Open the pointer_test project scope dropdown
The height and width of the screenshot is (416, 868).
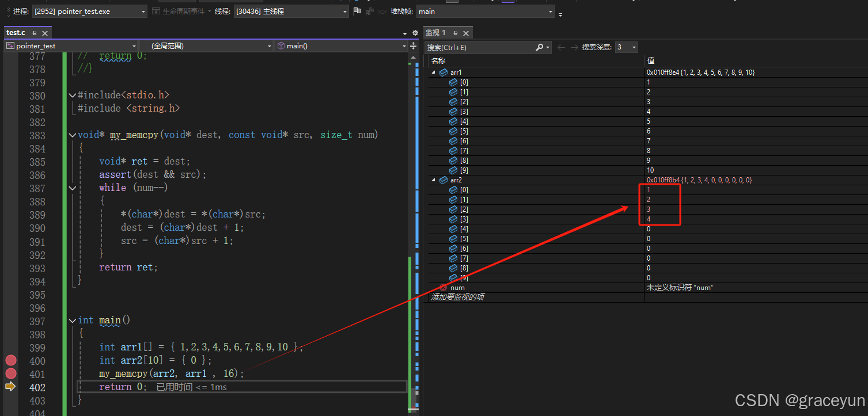[71, 45]
